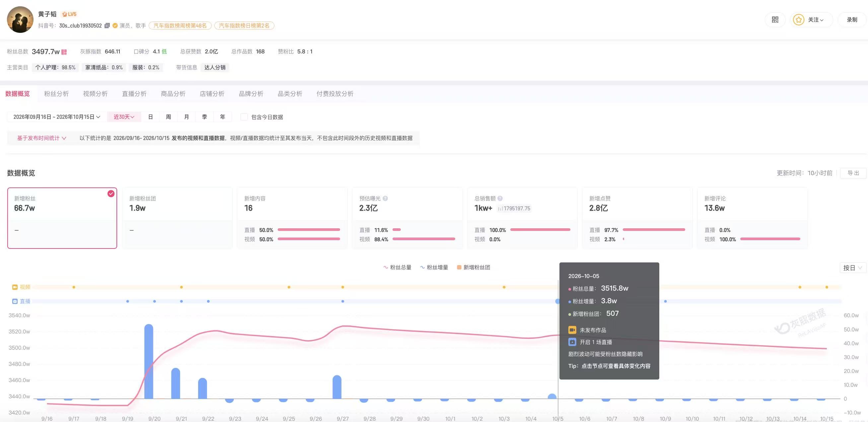
Task: Select the 周 time period button
Action: pos(169,117)
